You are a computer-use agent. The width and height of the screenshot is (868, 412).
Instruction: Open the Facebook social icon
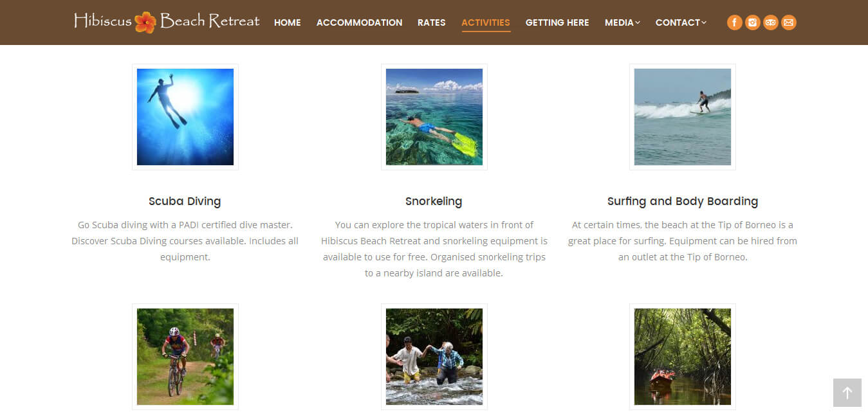coord(734,22)
